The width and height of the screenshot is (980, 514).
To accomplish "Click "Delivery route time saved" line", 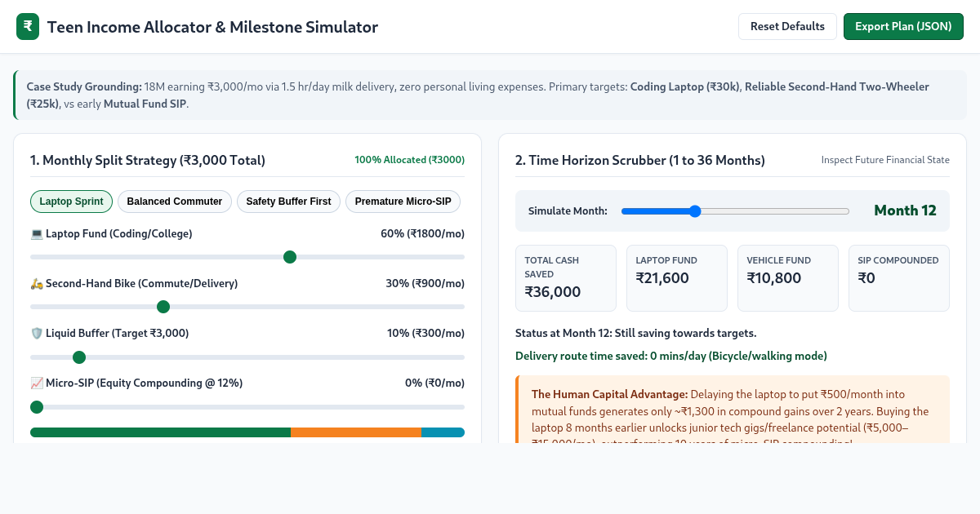I will 671,357.
